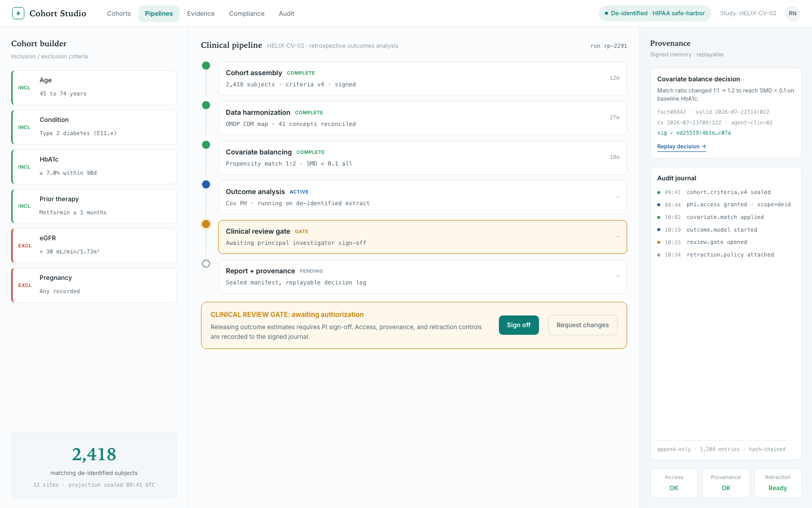Screen dimensions: 812x508
Task: Click the Data harmonization green status dot
Action: pos(206,105)
